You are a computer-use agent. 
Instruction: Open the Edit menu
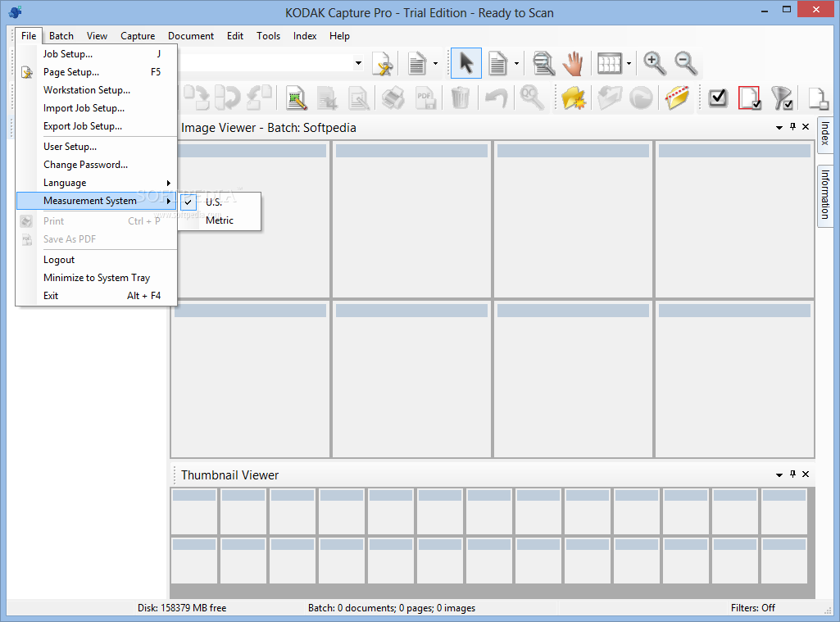[235, 36]
